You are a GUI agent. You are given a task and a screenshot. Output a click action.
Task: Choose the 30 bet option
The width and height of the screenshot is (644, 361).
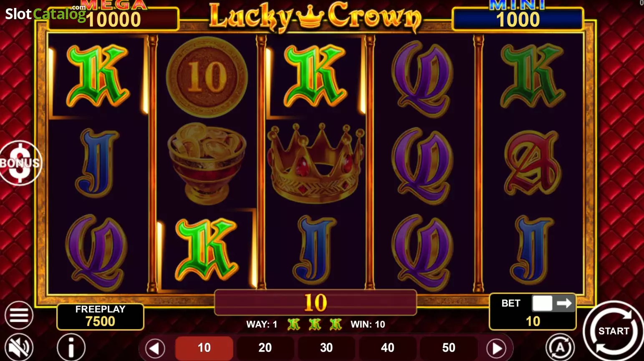pyautogui.click(x=326, y=348)
